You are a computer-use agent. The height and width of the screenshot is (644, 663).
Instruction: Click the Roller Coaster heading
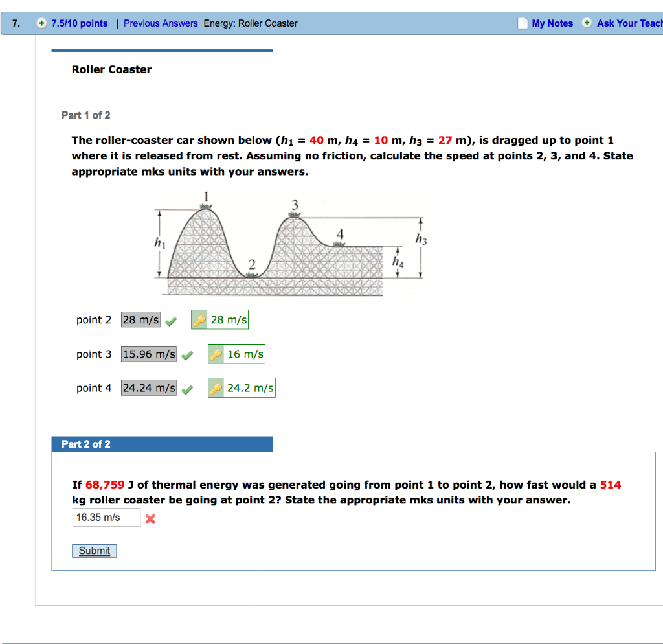pyautogui.click(x=111, y=70)
